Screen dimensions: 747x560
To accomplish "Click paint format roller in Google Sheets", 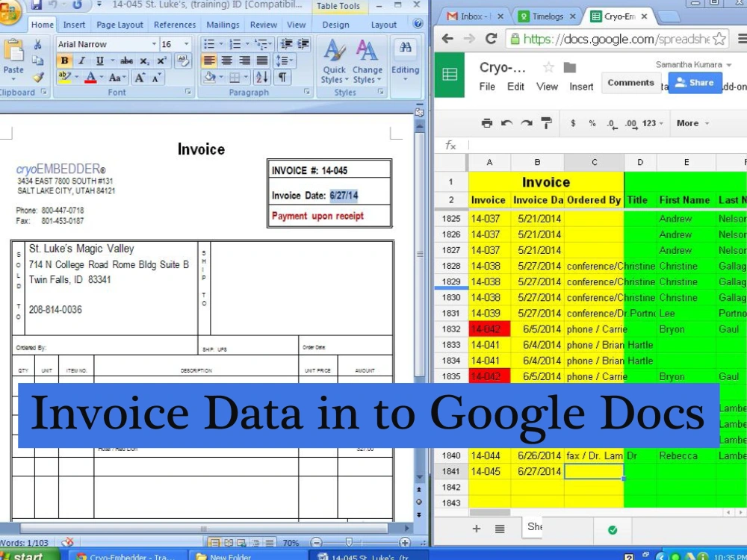I will (x=547, y=123).
